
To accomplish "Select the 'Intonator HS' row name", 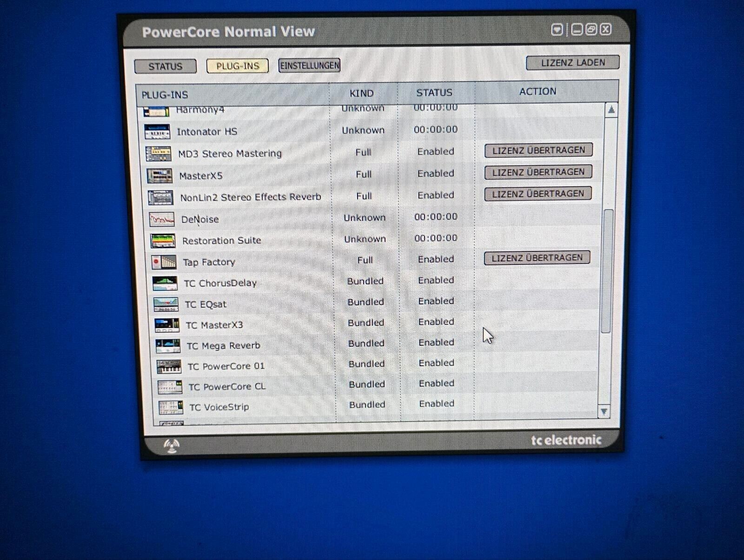I will click(207, 132).
